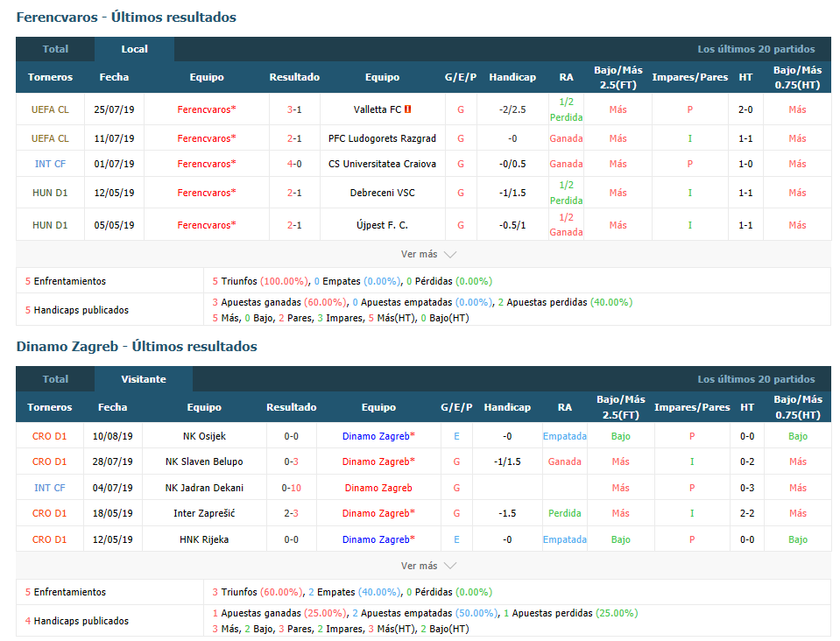
Task: Open CRO D1 tournament on 18/05/19 row
Action: pyautogui.click(x=49, y=513)
